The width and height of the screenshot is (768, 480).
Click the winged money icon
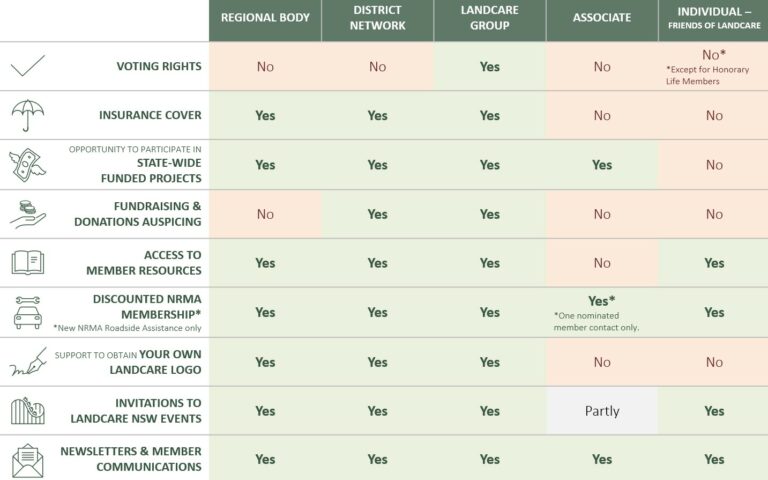[x=27, y=165]
